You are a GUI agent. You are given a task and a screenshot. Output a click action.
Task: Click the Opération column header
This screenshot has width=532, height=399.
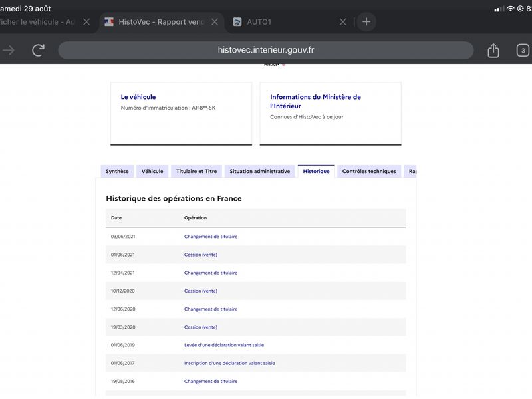[196, 218]
